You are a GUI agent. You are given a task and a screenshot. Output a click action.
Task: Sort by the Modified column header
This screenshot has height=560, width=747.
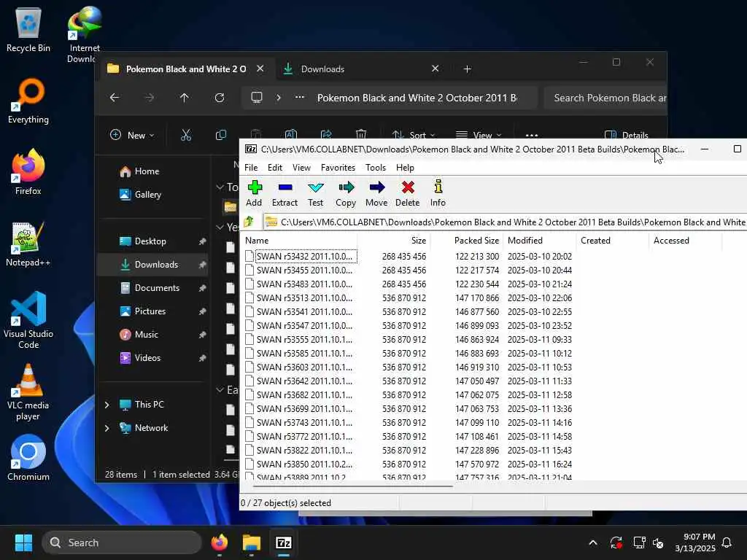point(540,241)
